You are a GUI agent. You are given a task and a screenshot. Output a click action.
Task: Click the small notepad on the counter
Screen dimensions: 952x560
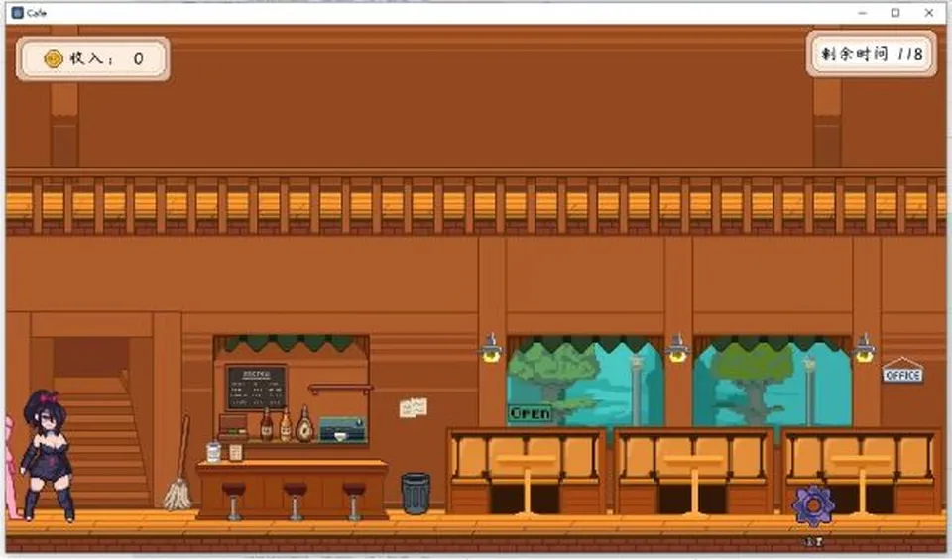(236, 453)
